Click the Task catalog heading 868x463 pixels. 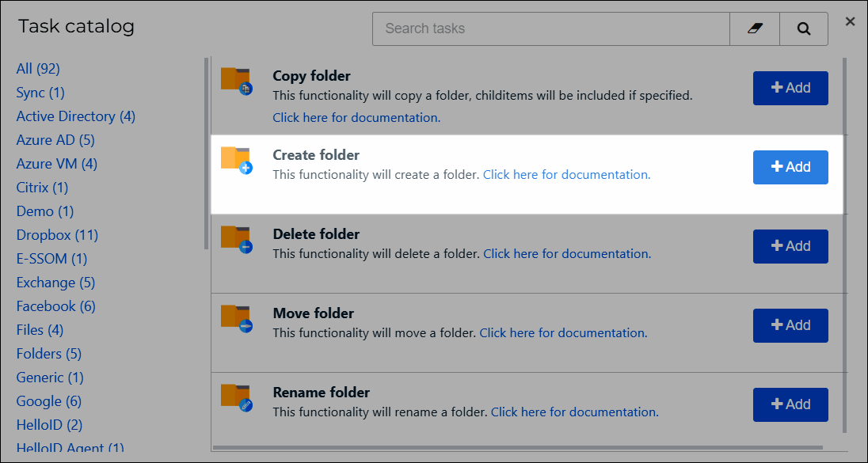76,26
